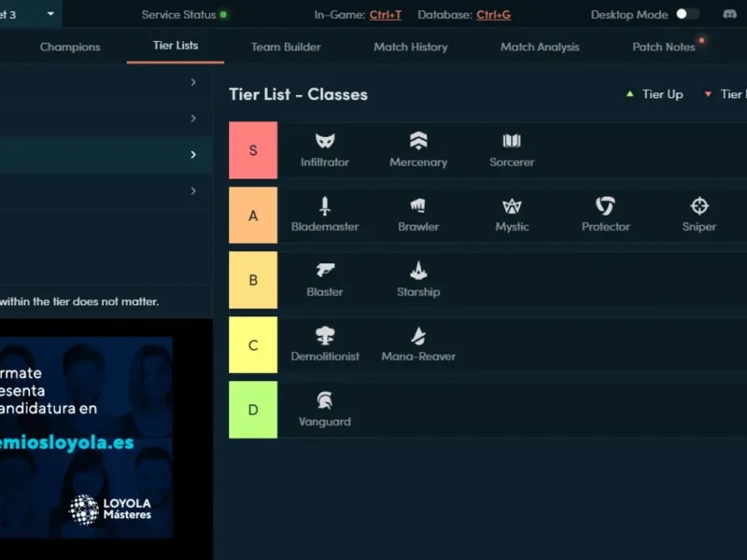The image size is (747, 560).
Task: Click the Tier Up green arrow legend
Action: 629,94
